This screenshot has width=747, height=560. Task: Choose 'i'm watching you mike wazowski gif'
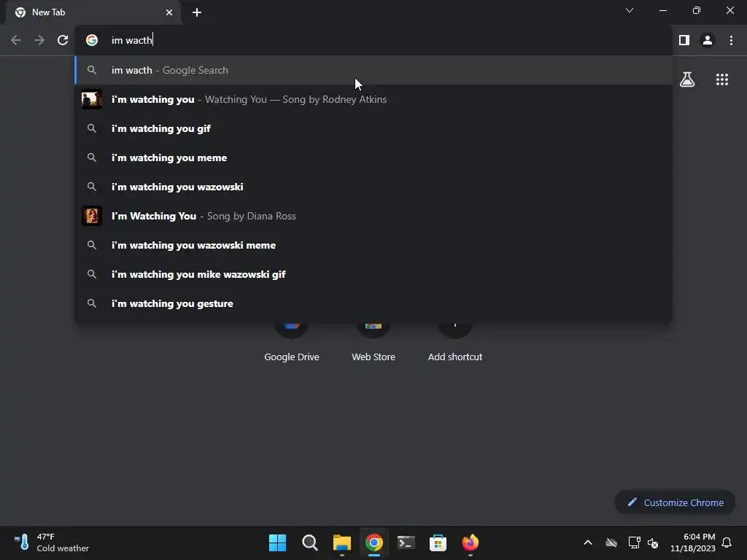(x=373, y=274)
